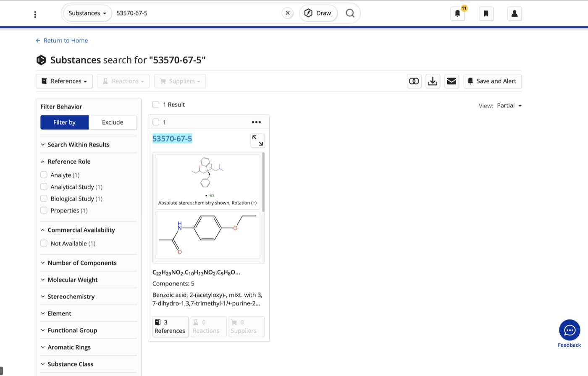This screenshot has height=376, width=588.
Task: Click Save and Alert button
Action: (x=492, y=81)
